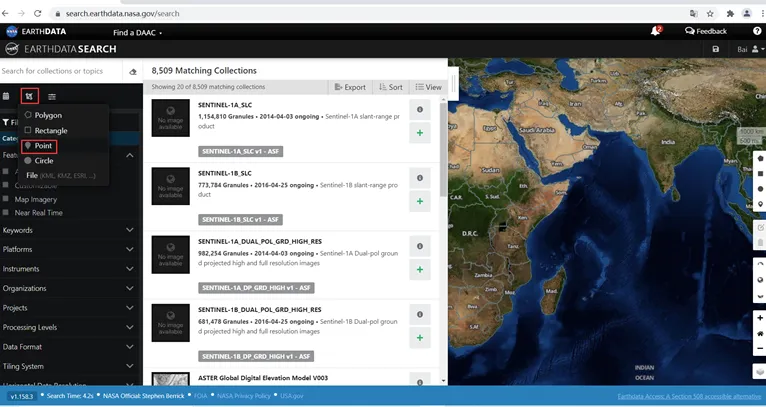Click the View button
This screenshot has height=407, width=766.
tap(428, 87)
